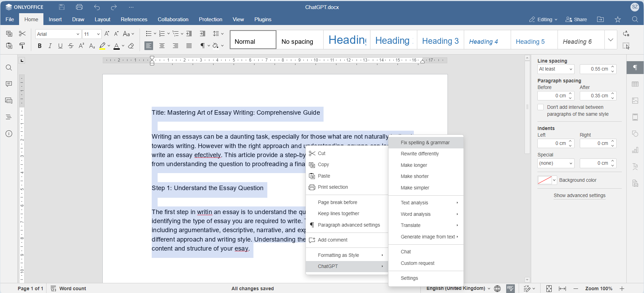This screenshot has width=644, height=293.
Task: Open the Editing mode dropdown
Action: pos(543,19)
